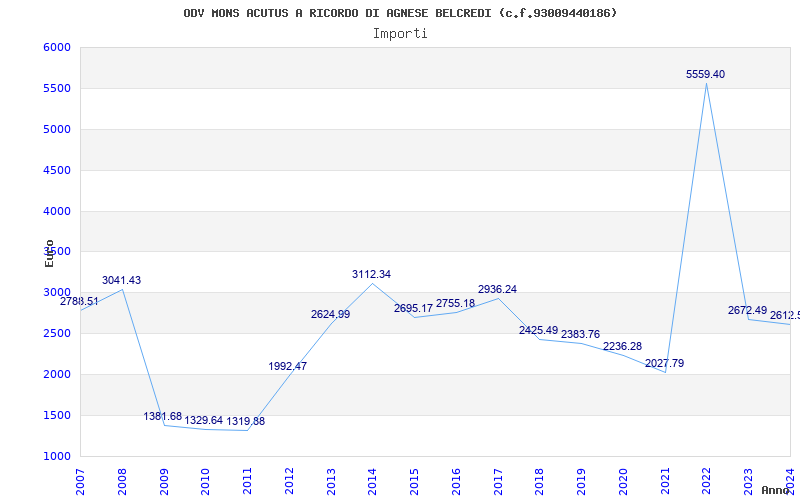Click the 3112.34 data label
Image resolution: width=800 pixels, height=500 pixels.
pos(371,274)
